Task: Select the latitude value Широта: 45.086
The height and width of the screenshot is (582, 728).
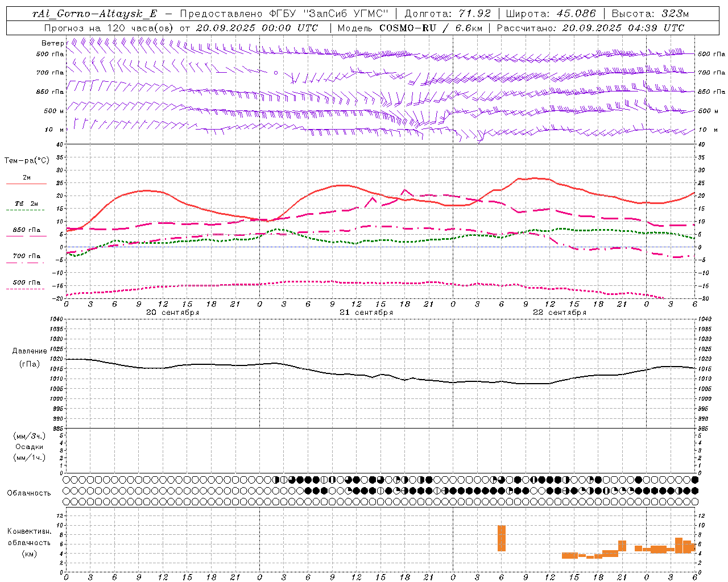Action: coord(551,14)
